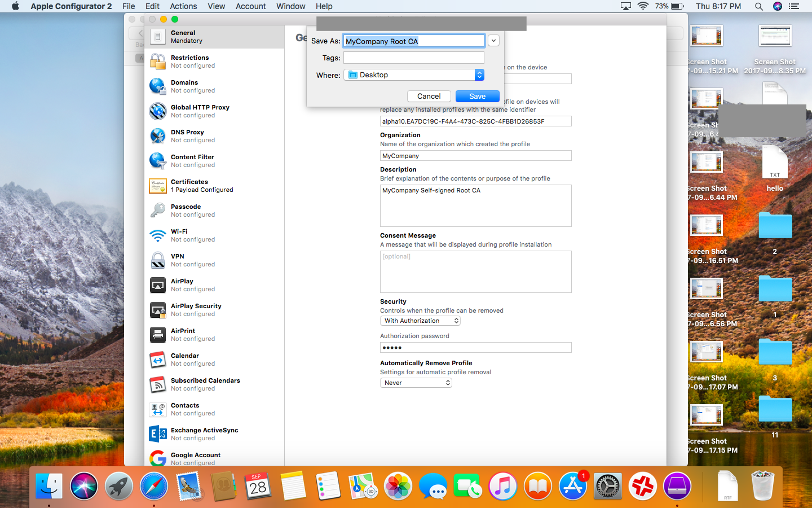Click the Apple Configurator Dock icon
Viewport: 812px width, 508px height.
(677, 486)
